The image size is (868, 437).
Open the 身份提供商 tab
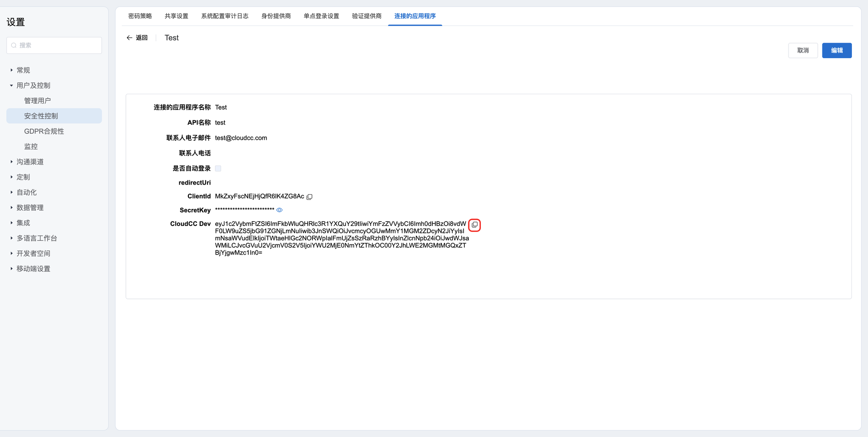tap(276, 16)
